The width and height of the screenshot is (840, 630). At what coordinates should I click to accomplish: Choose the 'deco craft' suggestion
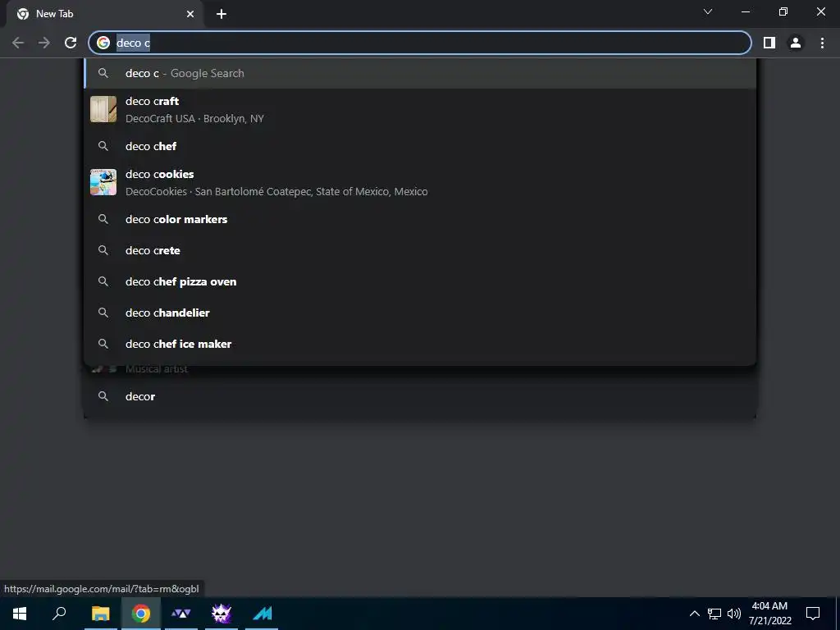coord(420,109)
